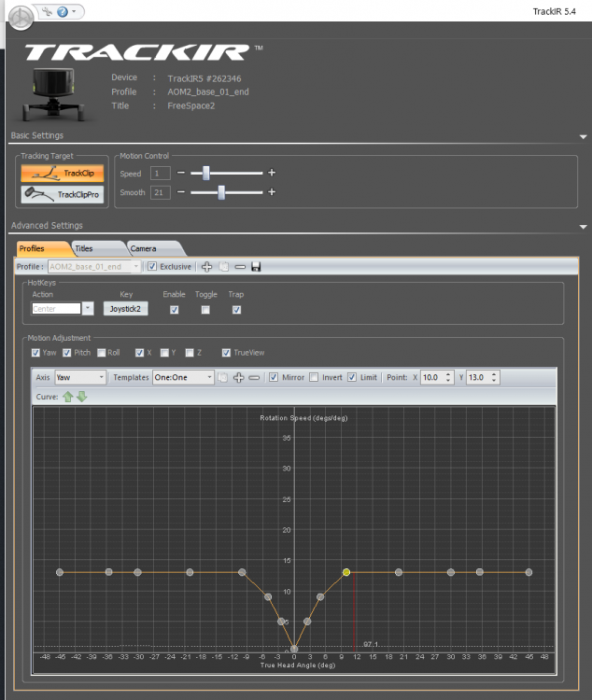This screenshot has height=700, width=592.
Task: Enable the Z axis motion checkbox
Action: click(x=190, y=353)
